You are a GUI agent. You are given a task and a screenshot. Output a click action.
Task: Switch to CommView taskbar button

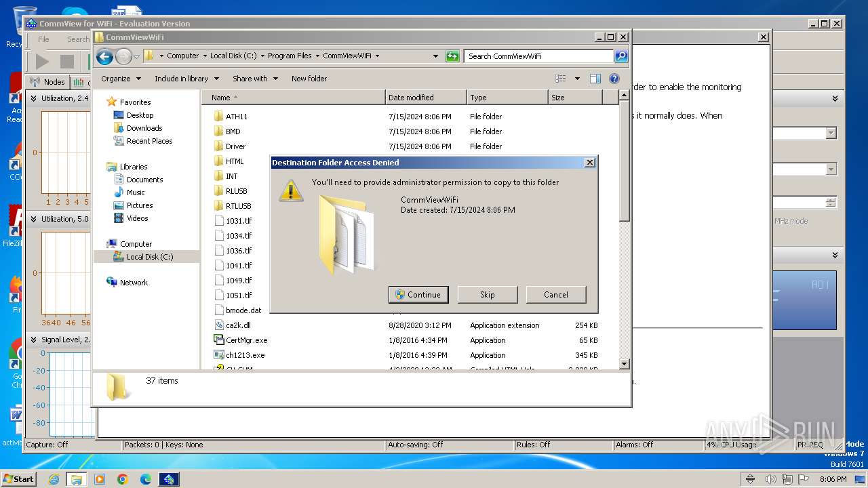click(169, 479)
